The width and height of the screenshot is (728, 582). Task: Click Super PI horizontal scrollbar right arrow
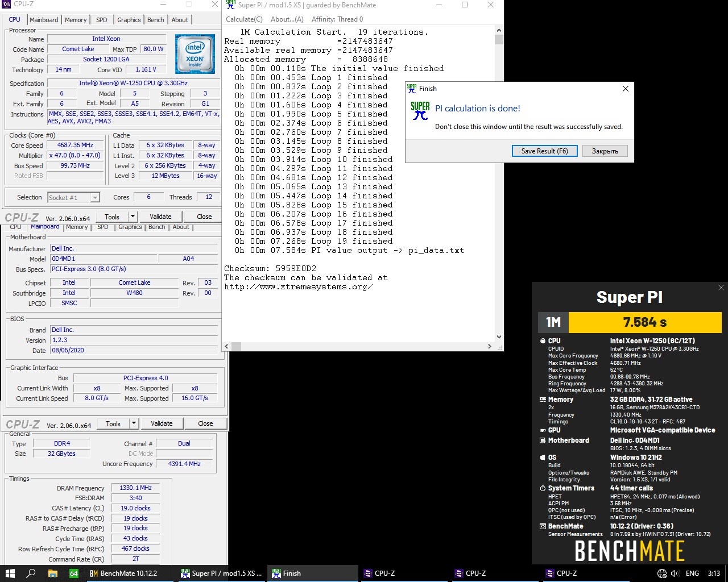(490, 346)
